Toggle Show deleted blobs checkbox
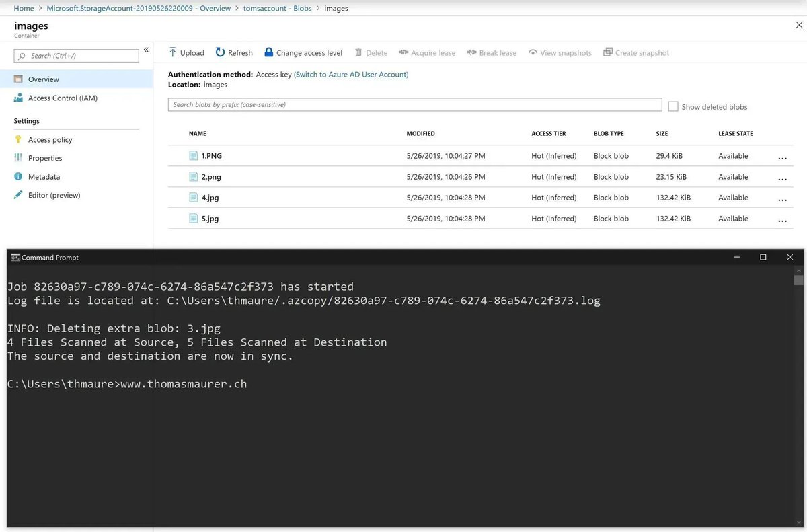This screenshot has width=807, height=532. point(673,106)
